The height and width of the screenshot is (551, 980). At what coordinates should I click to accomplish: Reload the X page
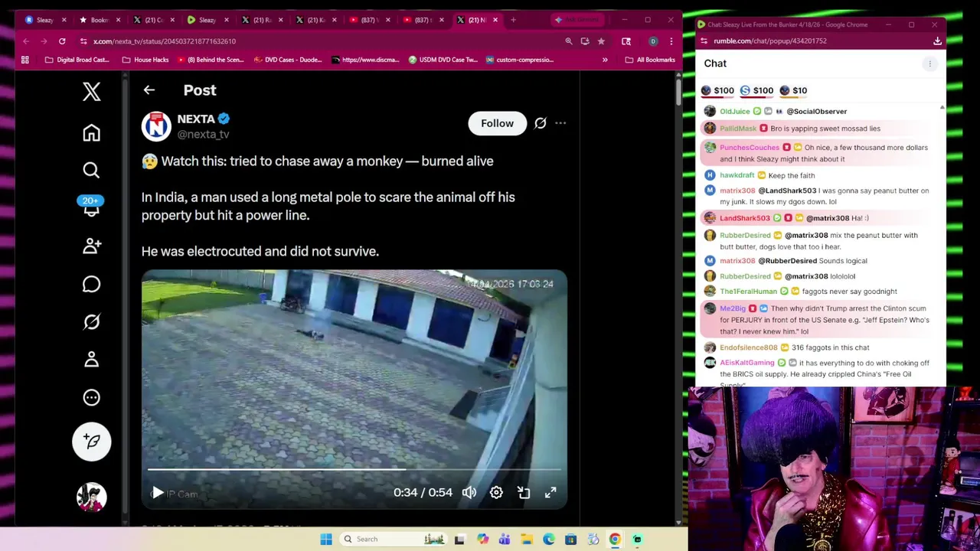click(62, 41)
